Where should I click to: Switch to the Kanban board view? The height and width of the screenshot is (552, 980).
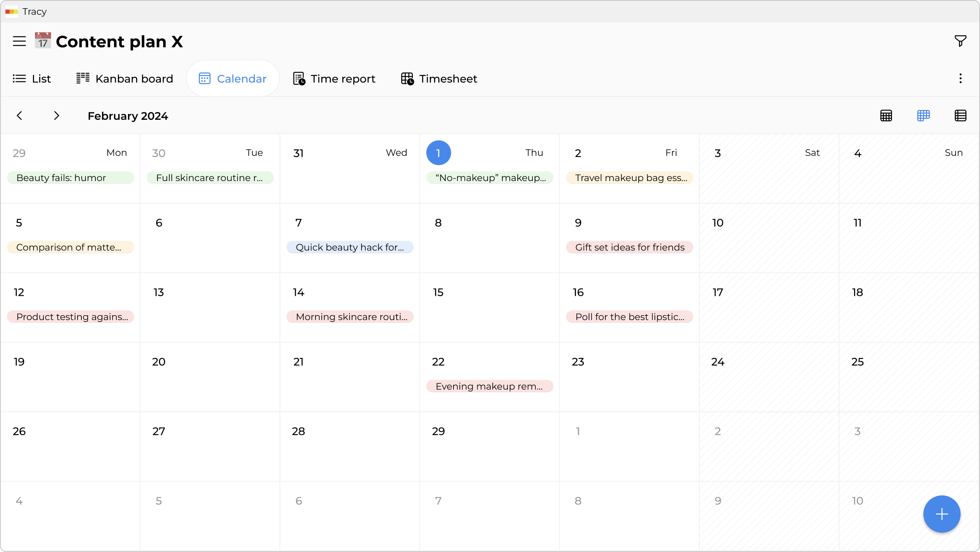tap(124, 78)
